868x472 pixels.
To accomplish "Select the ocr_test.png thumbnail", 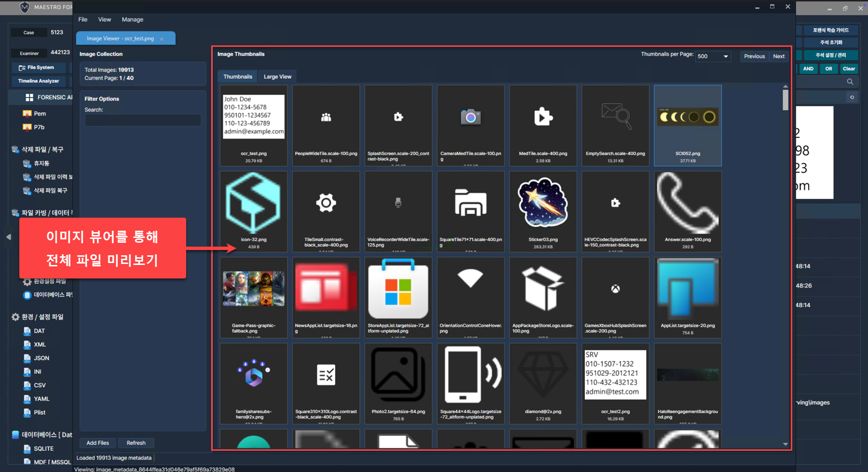I will (254, 125).
